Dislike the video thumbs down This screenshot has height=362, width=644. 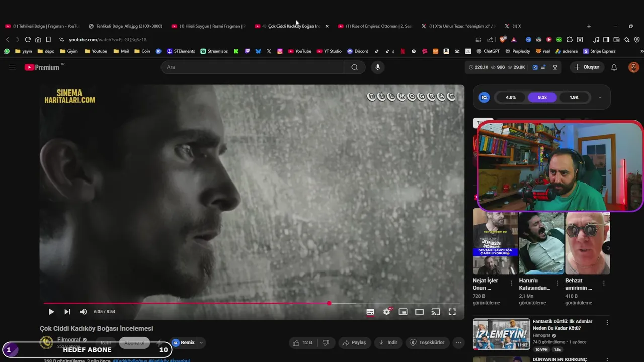(326, 343)
